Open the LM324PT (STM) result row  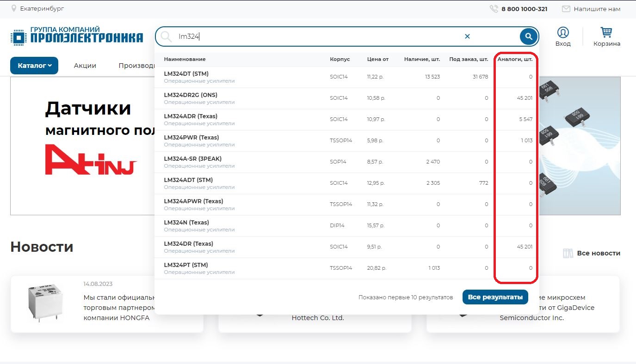(185, 265)
